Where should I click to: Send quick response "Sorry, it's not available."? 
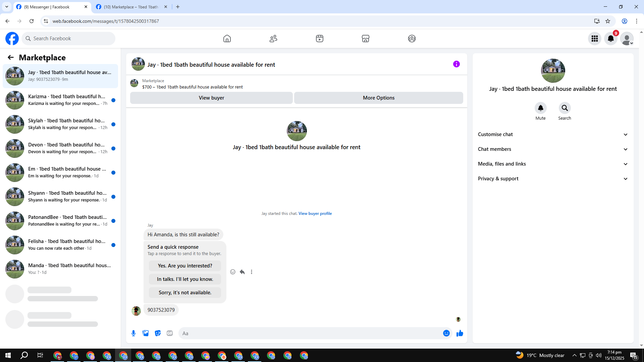(x=185, y=293)
